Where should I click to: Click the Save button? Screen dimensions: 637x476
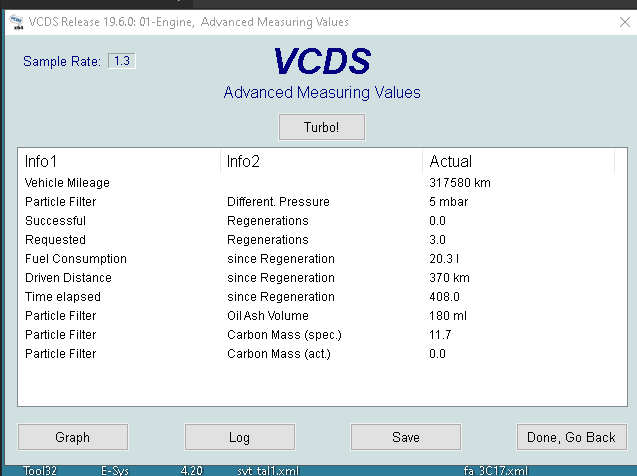[405, 437]
